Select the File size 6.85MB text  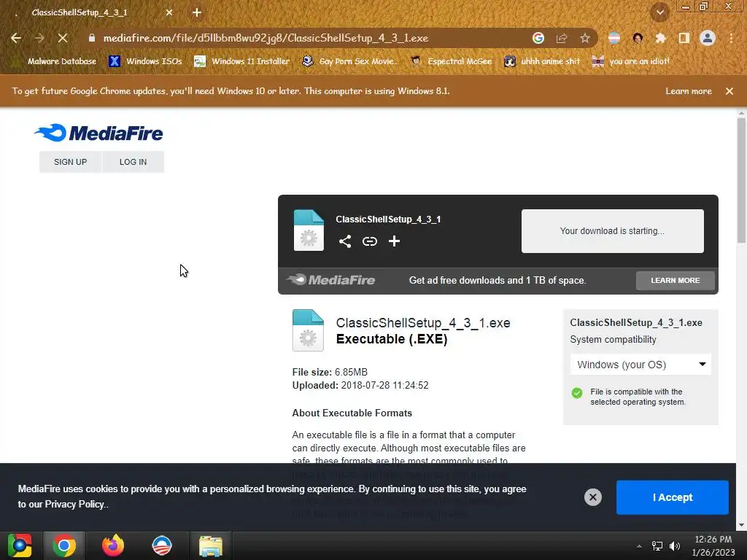click(330, 372)
